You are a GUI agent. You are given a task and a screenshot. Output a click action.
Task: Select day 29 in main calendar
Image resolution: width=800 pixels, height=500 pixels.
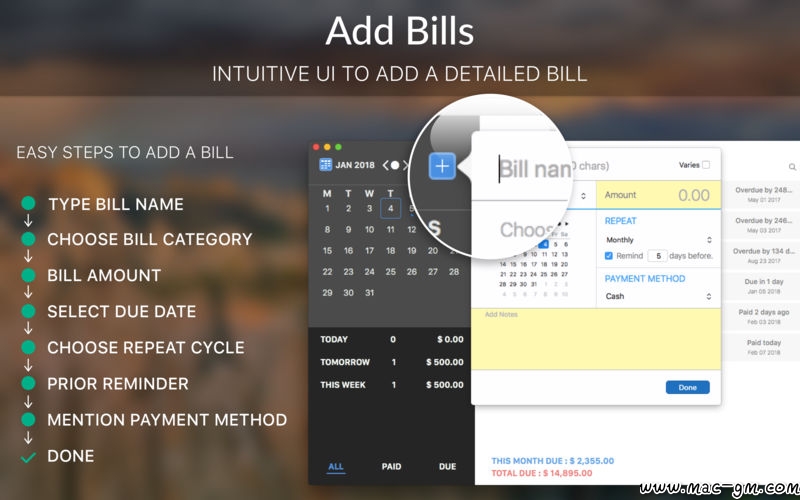tap(327, 293)
